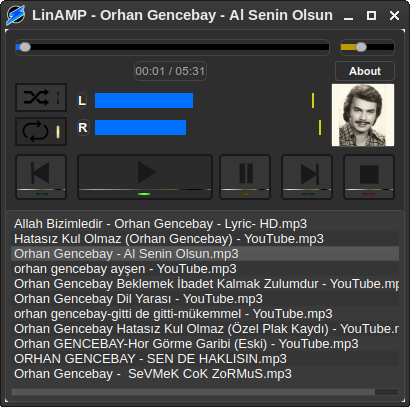Click the L channel label icon

coord(82,101)
